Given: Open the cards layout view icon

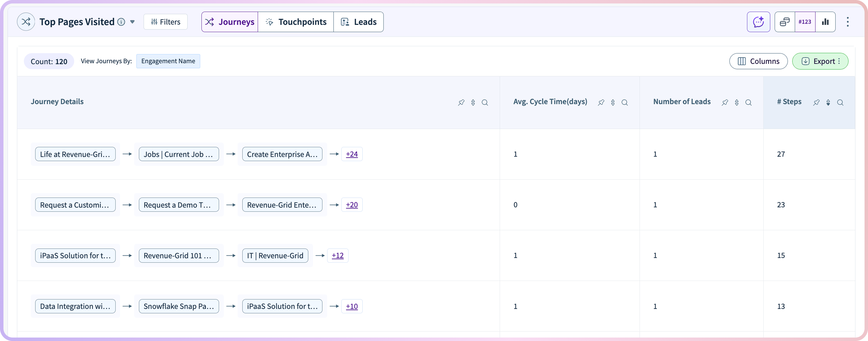Looking at the screenshot, I should [784, 22].
